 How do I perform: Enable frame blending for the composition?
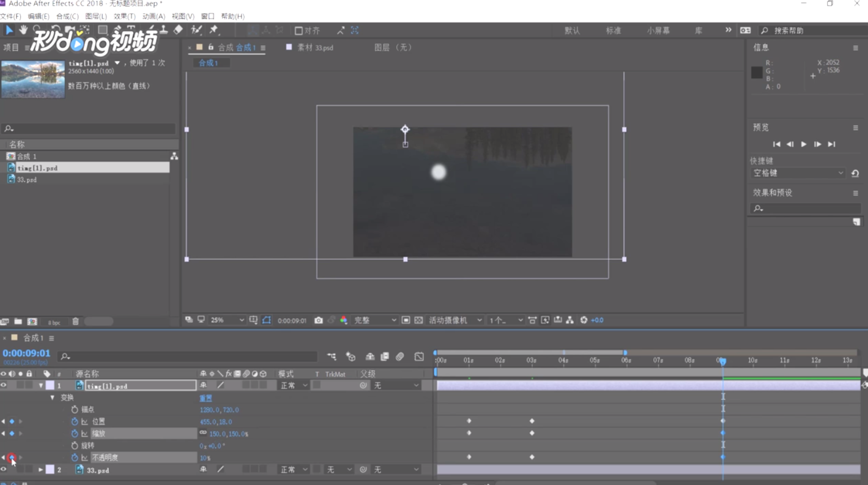[x=385, y=356]
